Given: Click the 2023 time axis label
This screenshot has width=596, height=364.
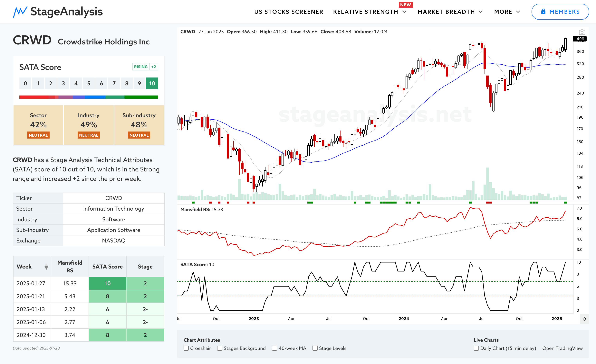Looking at the screenshot, I should [x=254, y=319].
